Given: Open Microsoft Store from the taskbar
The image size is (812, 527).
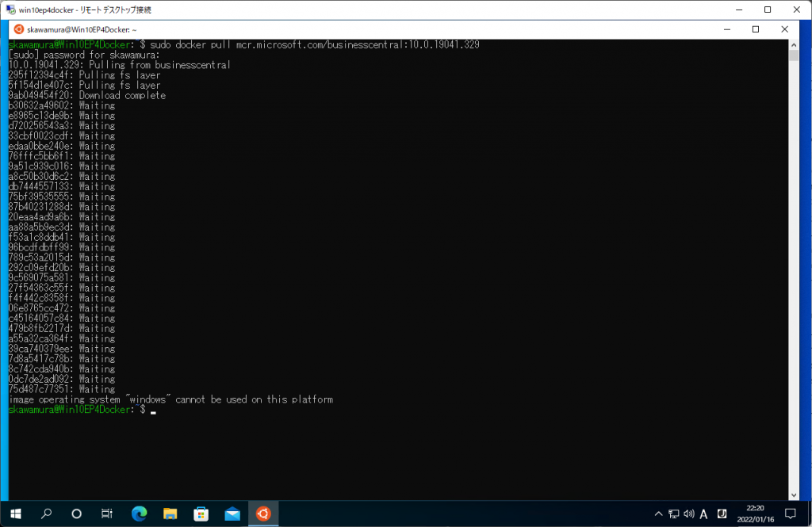Looking at the screenshot, I should [x=201, y=514].
